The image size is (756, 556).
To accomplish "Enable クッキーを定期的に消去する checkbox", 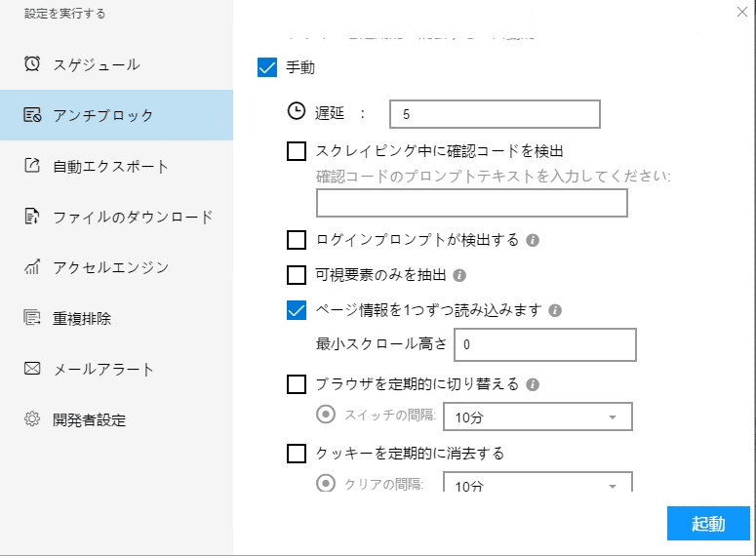I will tap(297, 453).
